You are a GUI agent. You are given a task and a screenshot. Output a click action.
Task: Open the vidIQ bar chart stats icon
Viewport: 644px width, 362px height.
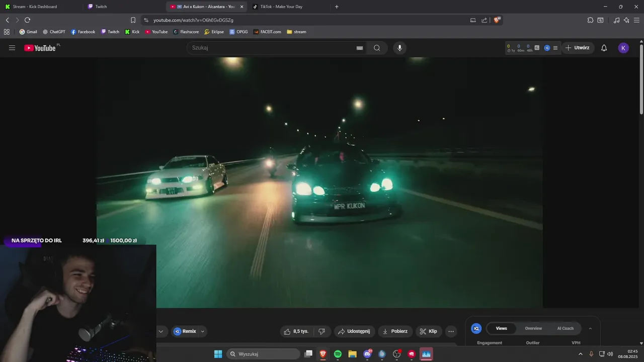click(537, 48)
